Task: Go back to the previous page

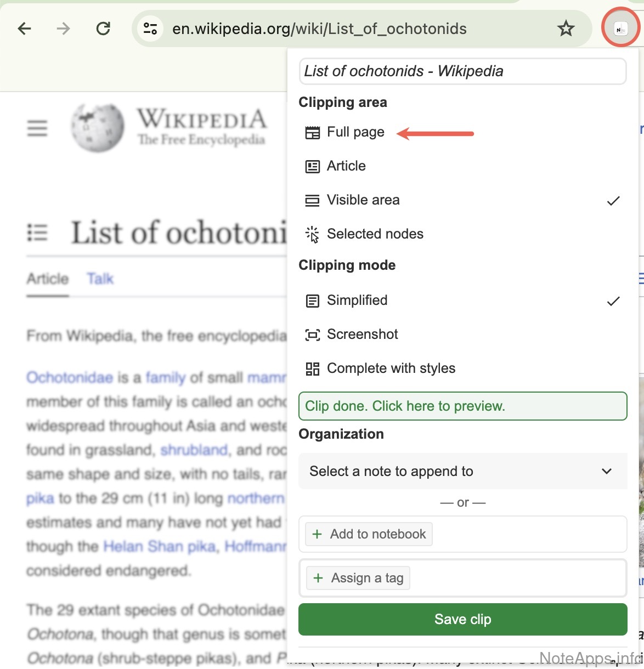Action: click(x=25, y=29)
